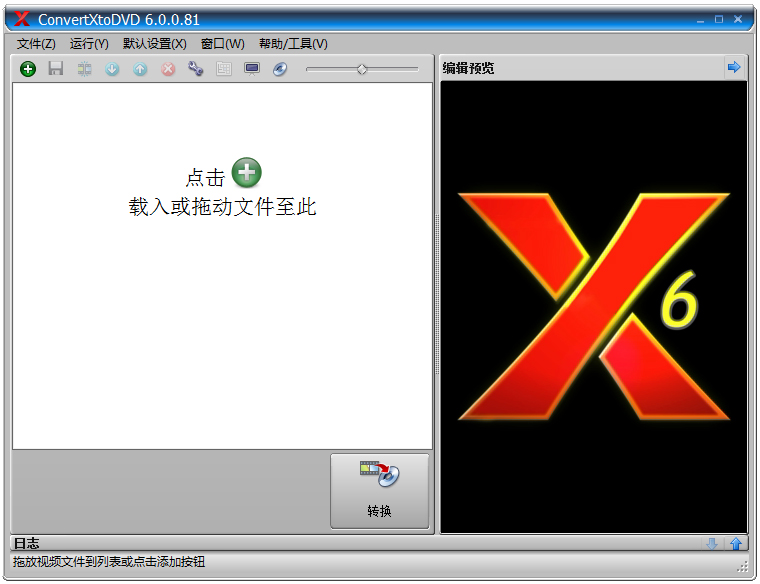Open the 运行(Y) menu
Image resolution: width=760 pixels, height=584 pixels.
coord(89,44)
